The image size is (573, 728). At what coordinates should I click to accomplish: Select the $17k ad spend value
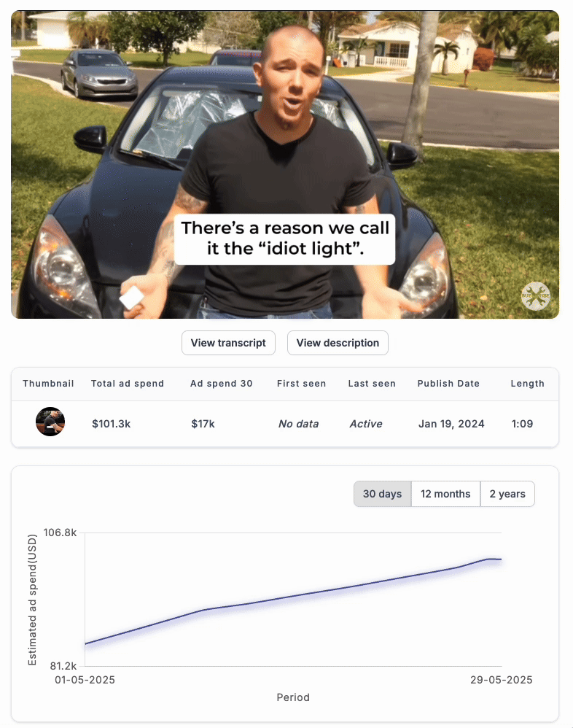(203, 424)
